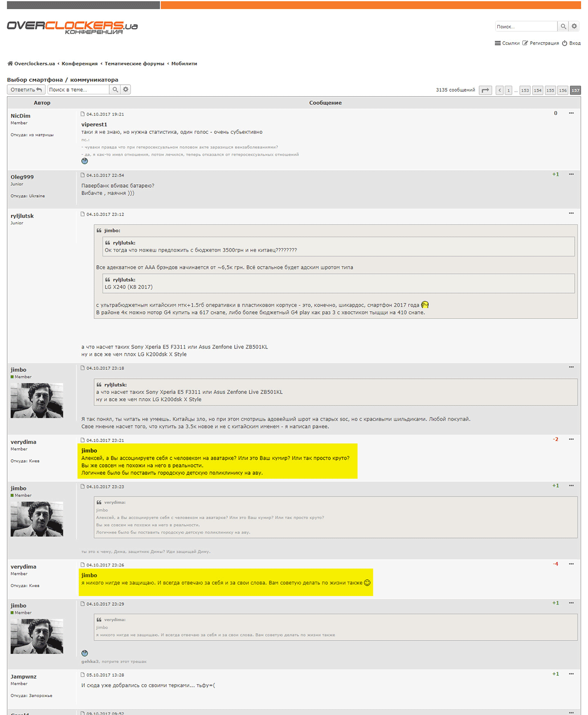The height and width of the screenshot is (715, 588).
Task: Click the topic search magnifier icon
Action: (115, 90)
